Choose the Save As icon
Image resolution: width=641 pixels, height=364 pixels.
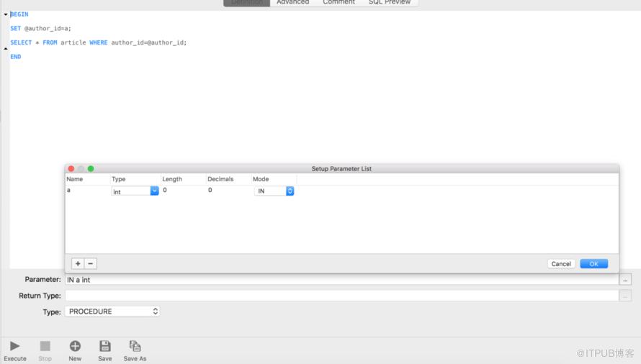coord(135,346)
